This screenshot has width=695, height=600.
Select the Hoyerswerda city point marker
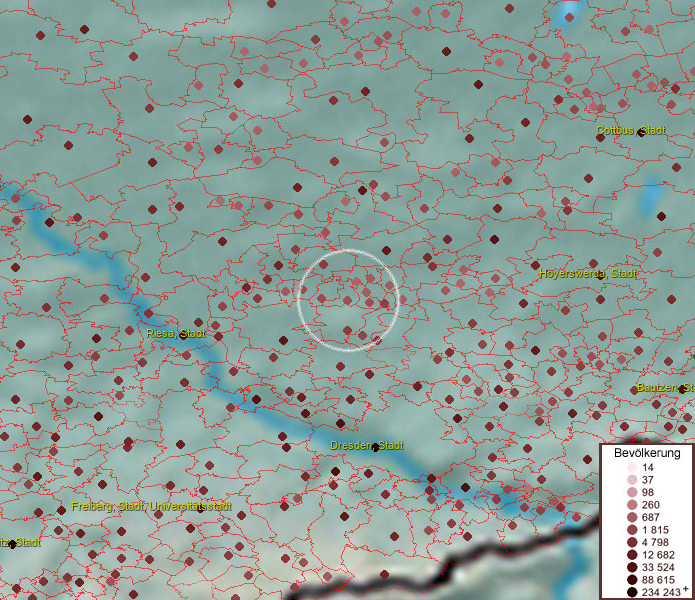tap(601, 276)
